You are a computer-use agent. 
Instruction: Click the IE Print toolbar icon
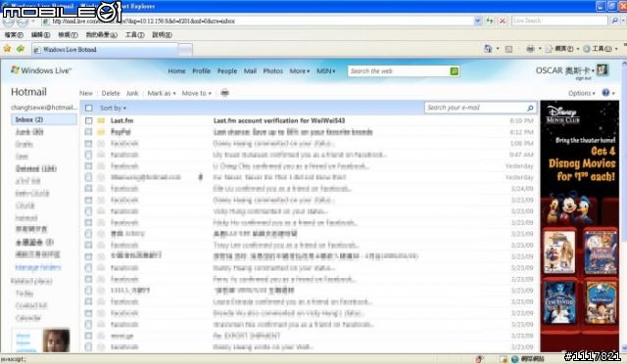coord(530,49)
